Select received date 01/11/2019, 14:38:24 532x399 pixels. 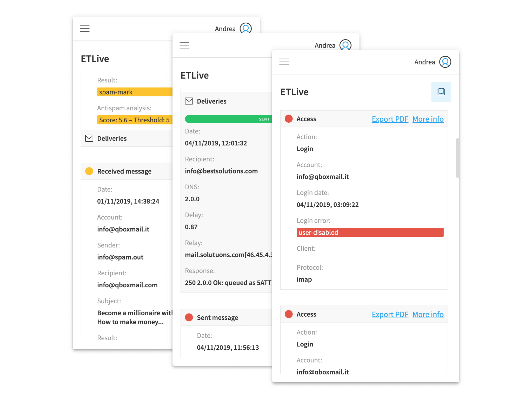(x=128, y=201)
